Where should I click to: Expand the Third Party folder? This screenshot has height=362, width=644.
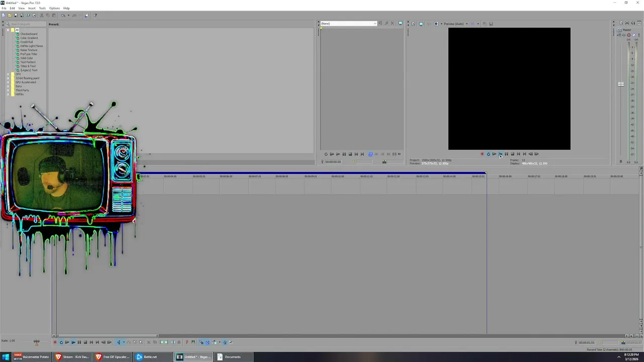pos(8,90)
